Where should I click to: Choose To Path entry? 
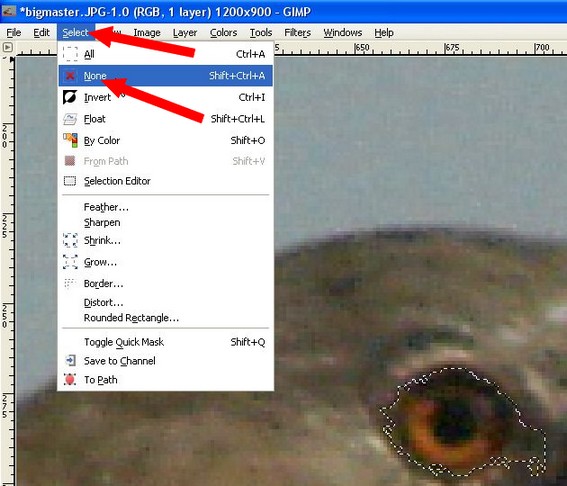coord(166,380)
